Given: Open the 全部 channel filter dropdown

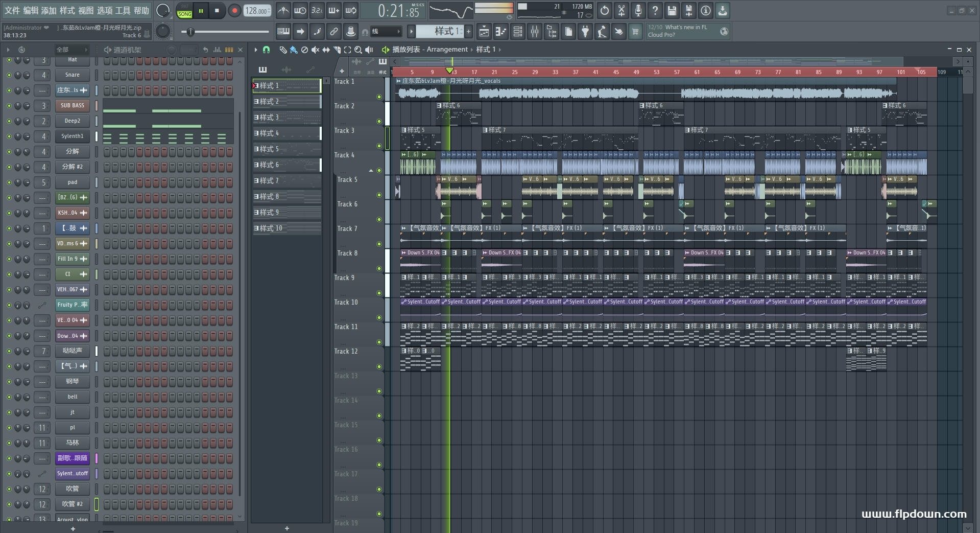Looking at the screenshot, I should coord(71,50).
